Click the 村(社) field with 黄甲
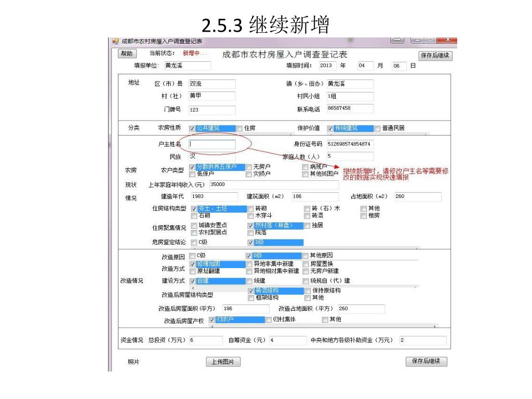This screenshot has width=532, height=399. pyautogui.click(x=212, y=96)
